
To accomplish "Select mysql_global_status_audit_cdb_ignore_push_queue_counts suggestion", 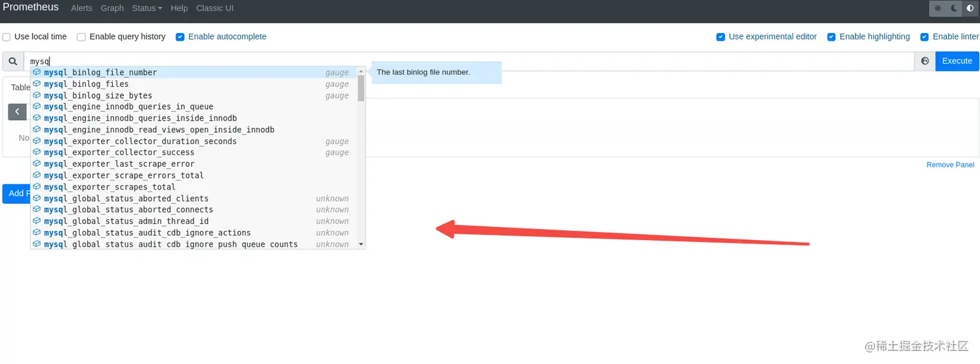I will 194,244.
